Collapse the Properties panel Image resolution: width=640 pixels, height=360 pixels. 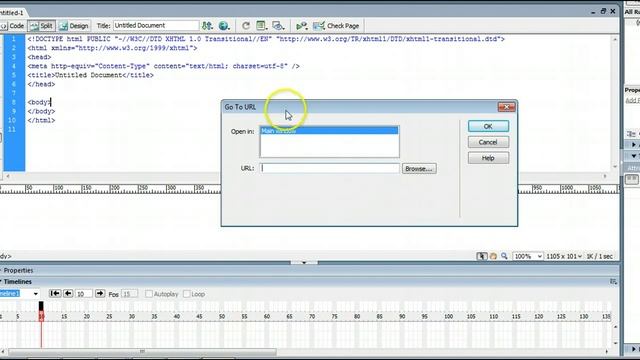[18, 270]
